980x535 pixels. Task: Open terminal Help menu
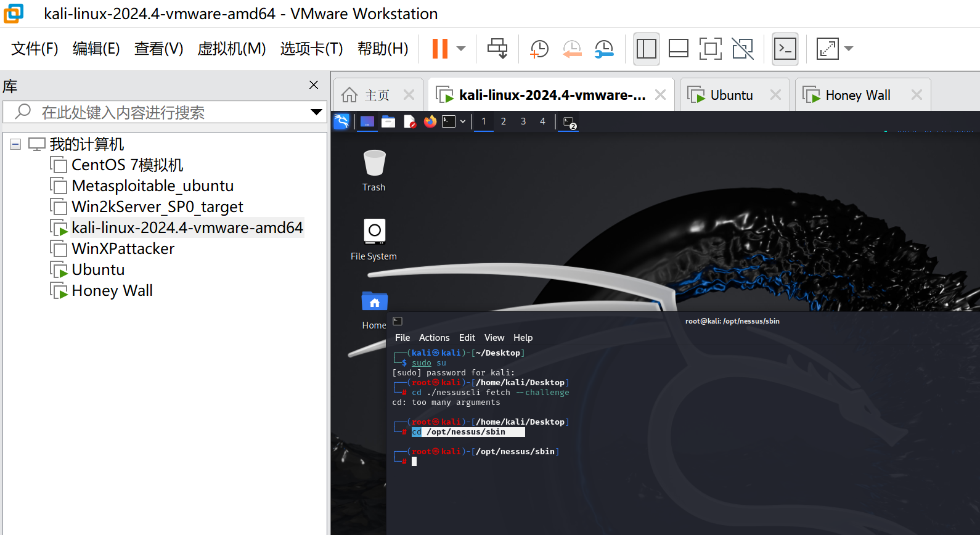tap(523, 338)
